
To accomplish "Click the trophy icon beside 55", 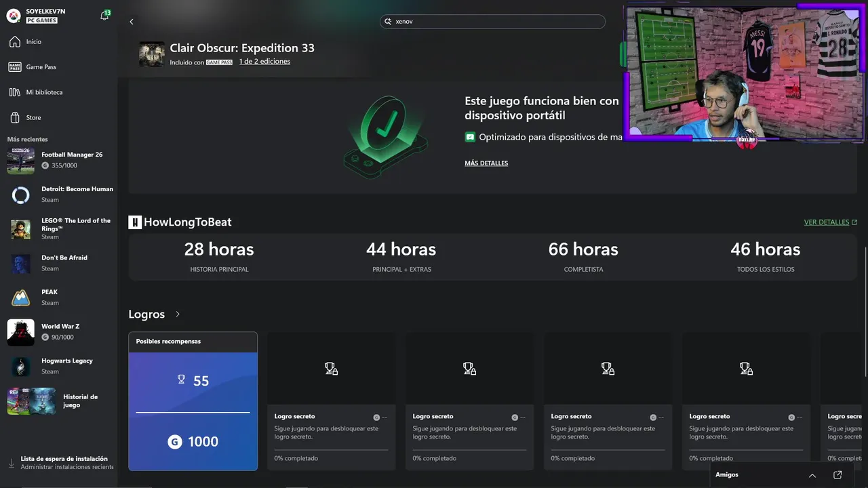I will 181,380.
